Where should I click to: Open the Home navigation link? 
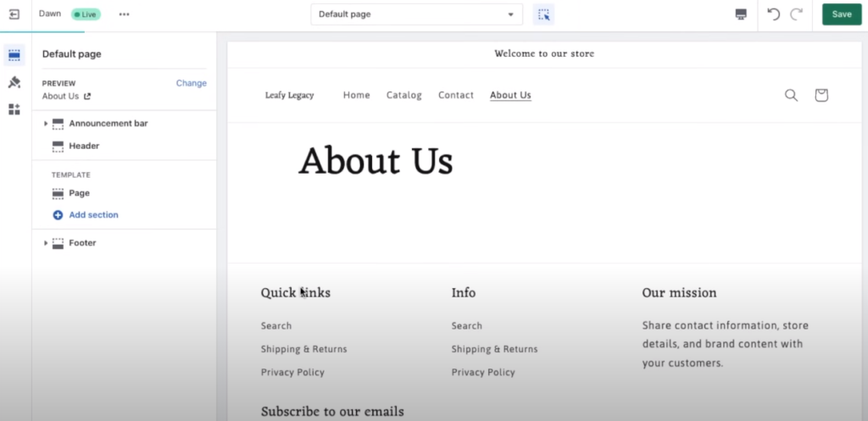[x=357, y=95]
